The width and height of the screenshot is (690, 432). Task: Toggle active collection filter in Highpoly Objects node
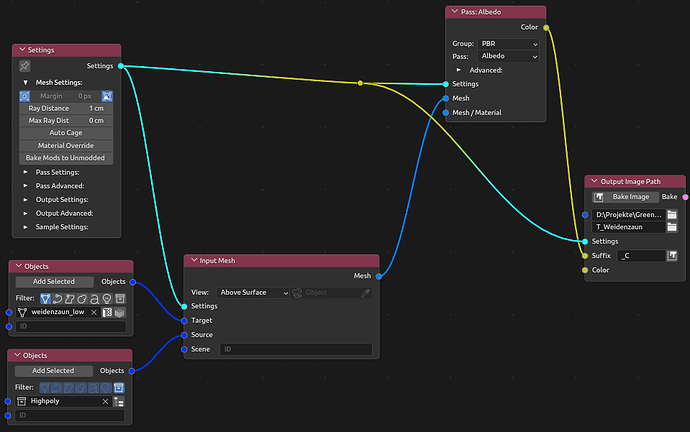119,388
